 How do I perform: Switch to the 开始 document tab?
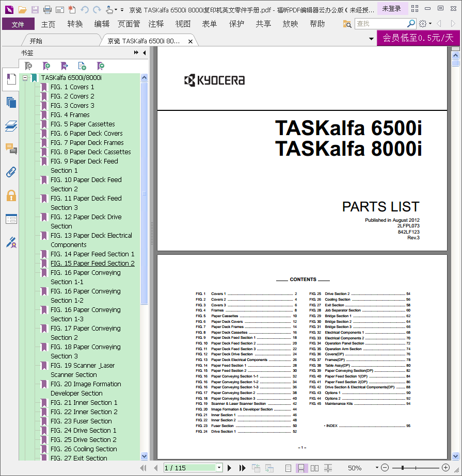tap(36, 41)
